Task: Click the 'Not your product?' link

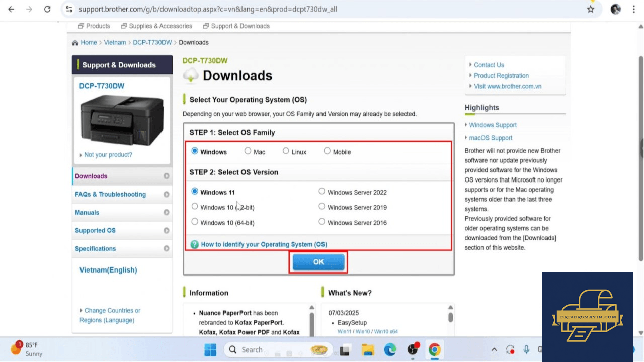Action: tap(108, 155)
